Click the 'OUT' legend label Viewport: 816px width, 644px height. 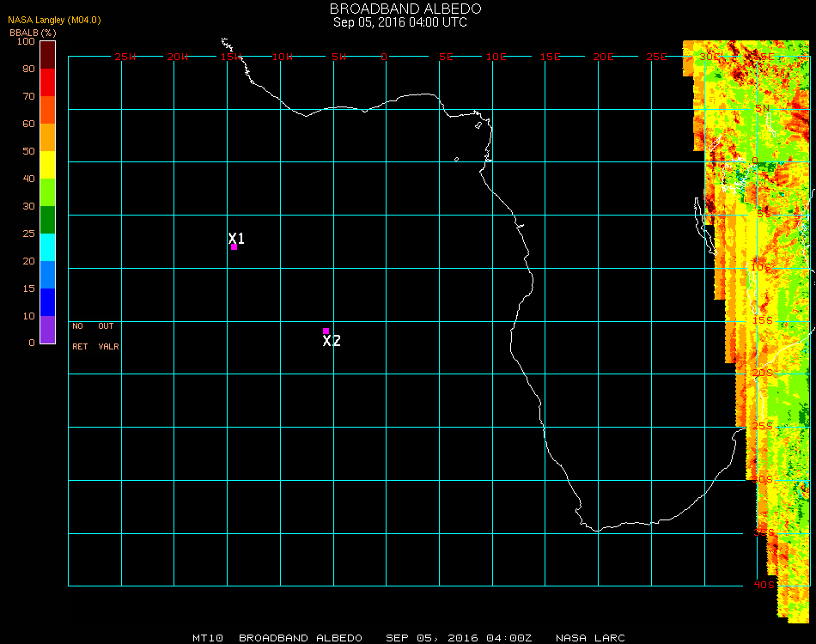pos(106,326)
